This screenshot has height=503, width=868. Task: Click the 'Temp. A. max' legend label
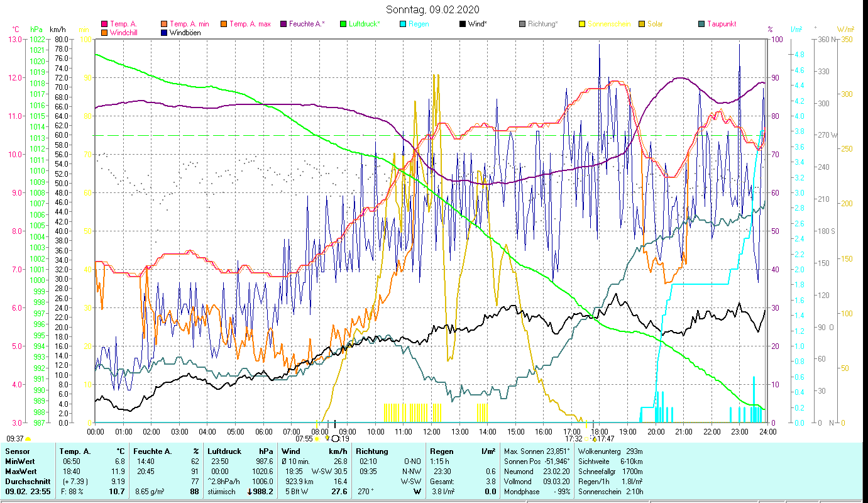(250, 24)
